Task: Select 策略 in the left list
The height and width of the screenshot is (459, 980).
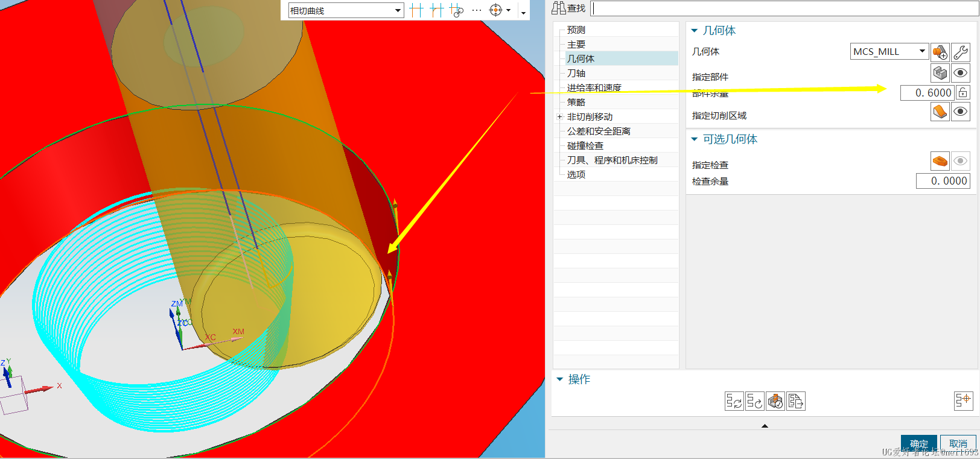Action: click(576, 102)
